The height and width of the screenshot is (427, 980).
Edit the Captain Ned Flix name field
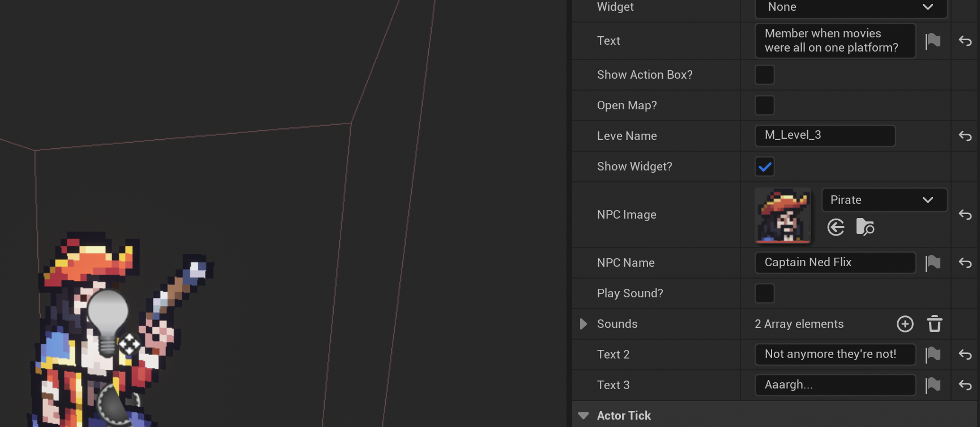(835, 263)
